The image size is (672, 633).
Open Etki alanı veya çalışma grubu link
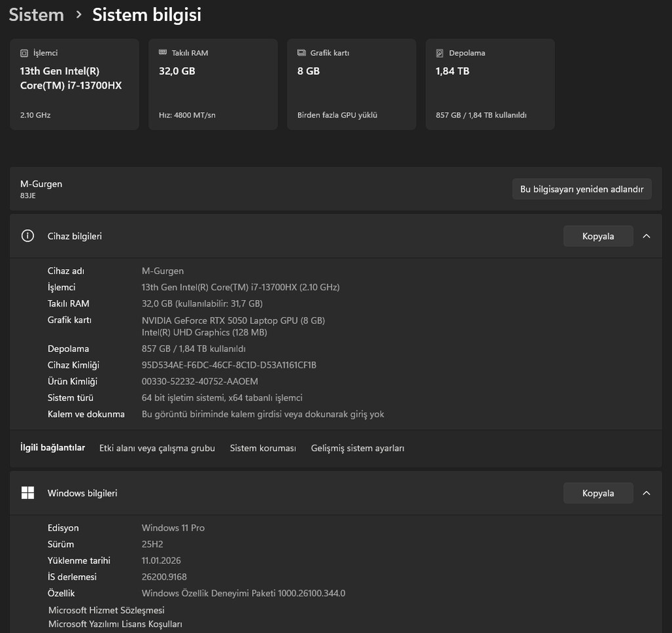point(157,448)
